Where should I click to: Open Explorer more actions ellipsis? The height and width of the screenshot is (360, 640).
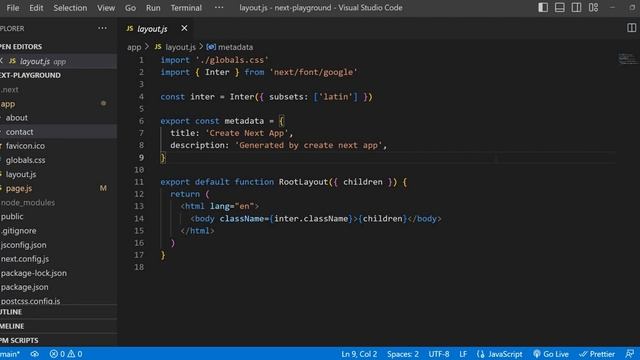(102, 28)
